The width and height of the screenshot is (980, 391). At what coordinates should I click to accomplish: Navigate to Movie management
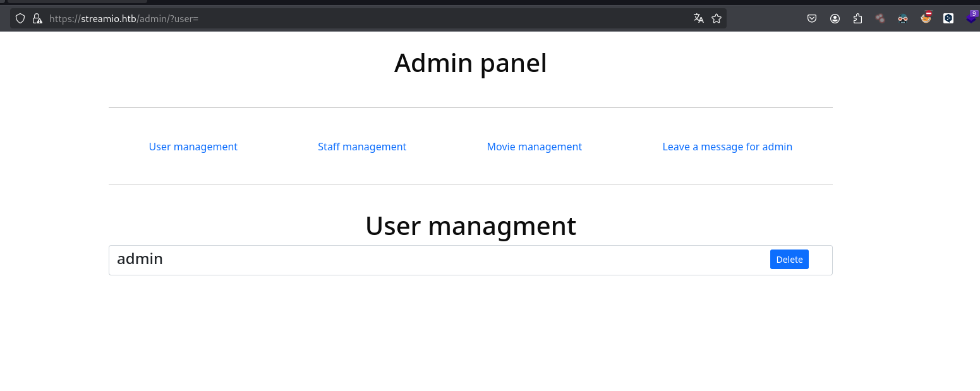534,147
